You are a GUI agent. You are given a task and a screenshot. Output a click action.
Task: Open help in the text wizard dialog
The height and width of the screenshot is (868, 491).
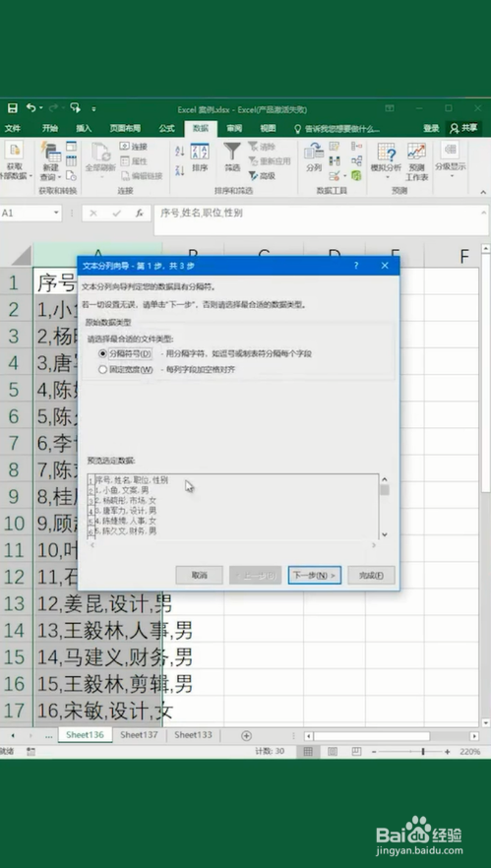click(356, 266)
